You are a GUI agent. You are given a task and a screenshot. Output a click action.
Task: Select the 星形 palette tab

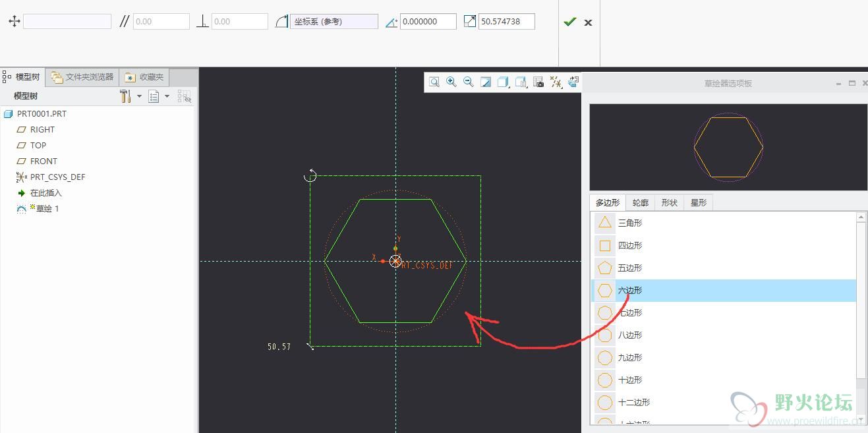699,202
